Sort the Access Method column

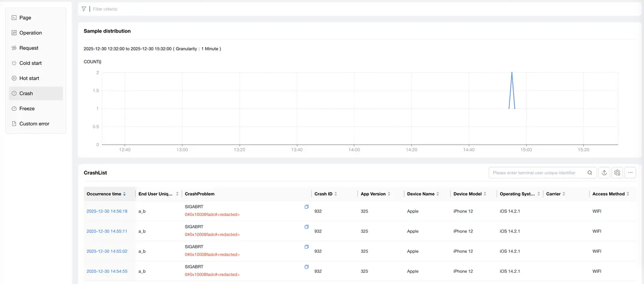628,194
